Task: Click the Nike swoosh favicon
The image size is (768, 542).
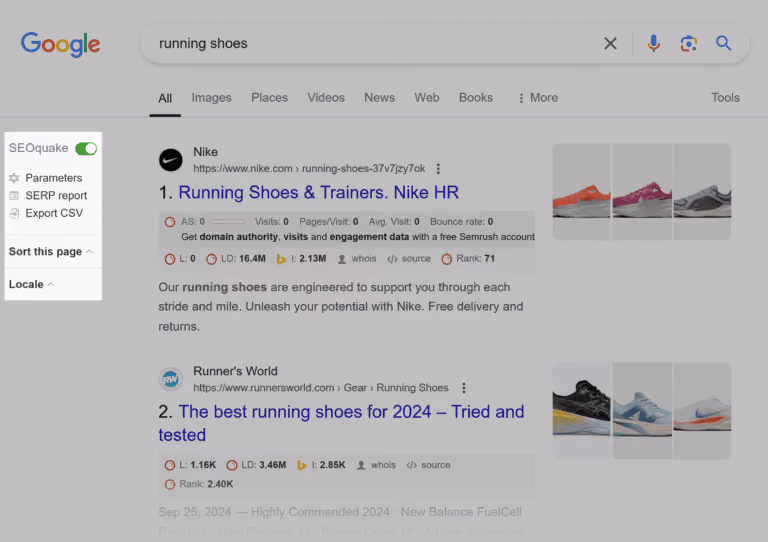Action: pyautogui.click(x=170, y=160)
